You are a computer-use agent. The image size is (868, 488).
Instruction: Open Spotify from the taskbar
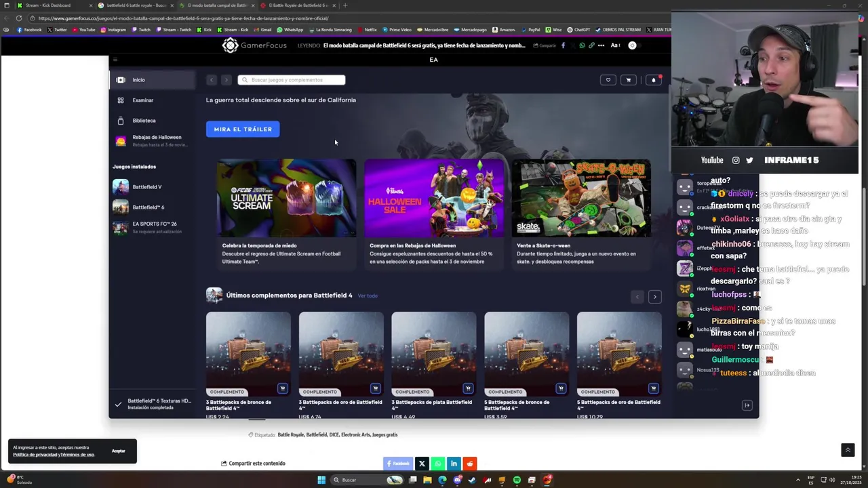pyautogui.click(x=517, y=480)
